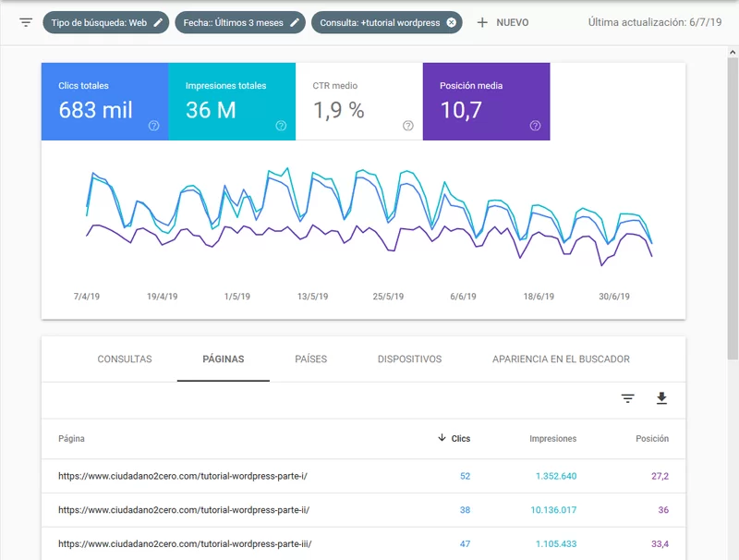
Task: Toggle the Clics totales metric card
Action: click(104, 102)
